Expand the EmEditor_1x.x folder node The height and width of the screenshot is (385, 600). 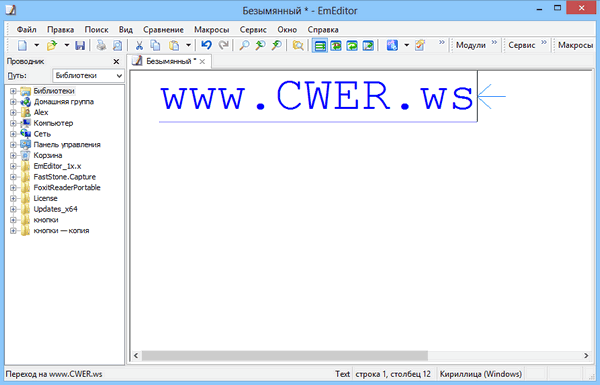13,166
